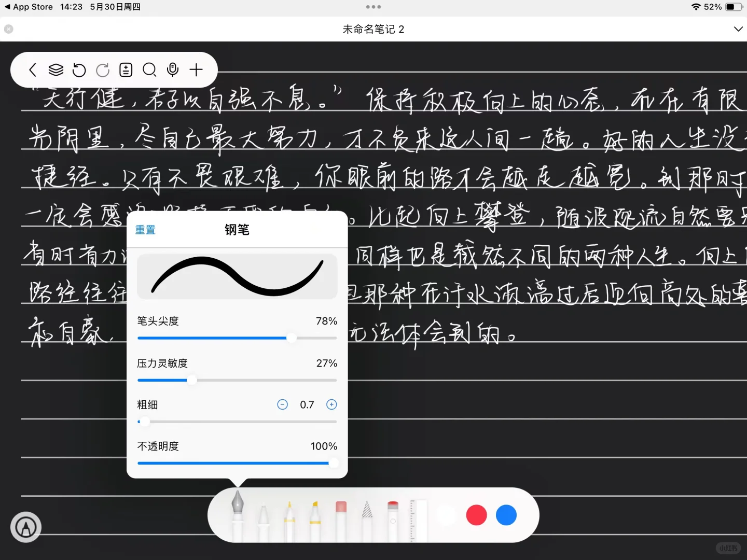Return to App Store via the status bar
Screen dimensions: 747x560
pyautogui.click(x=29, y=7)
